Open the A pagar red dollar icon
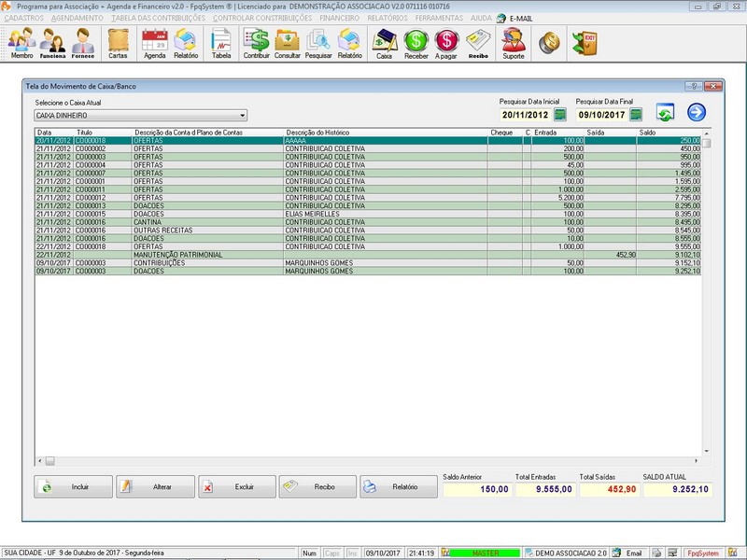The height and width of the screenshot is (560, 747). tap(447, 43)
